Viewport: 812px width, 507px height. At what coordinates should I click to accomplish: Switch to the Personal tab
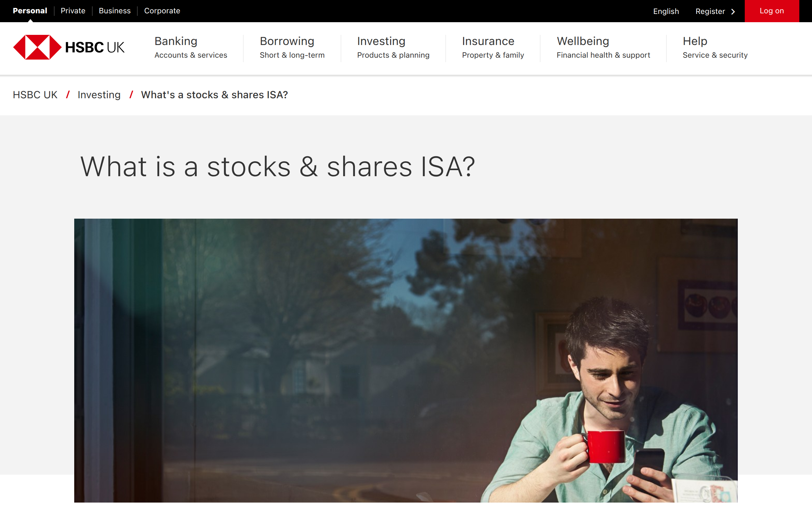coord(29,10)
